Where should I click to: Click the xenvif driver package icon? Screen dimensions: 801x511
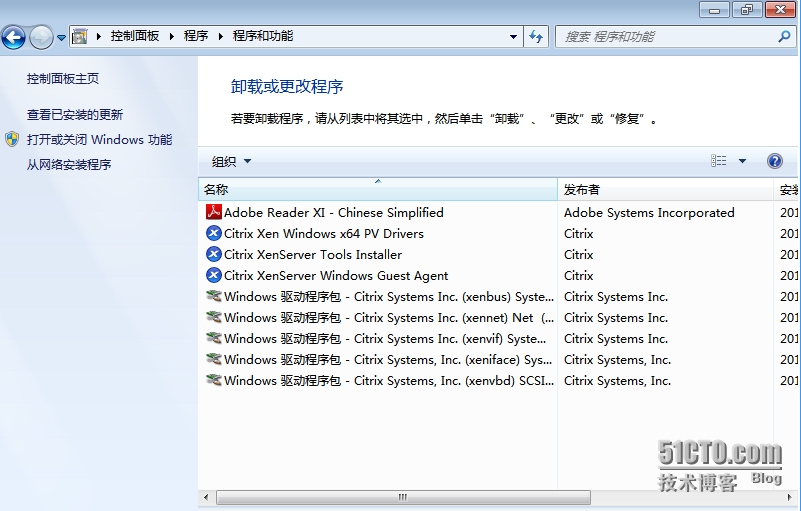[x=214, y=338]
